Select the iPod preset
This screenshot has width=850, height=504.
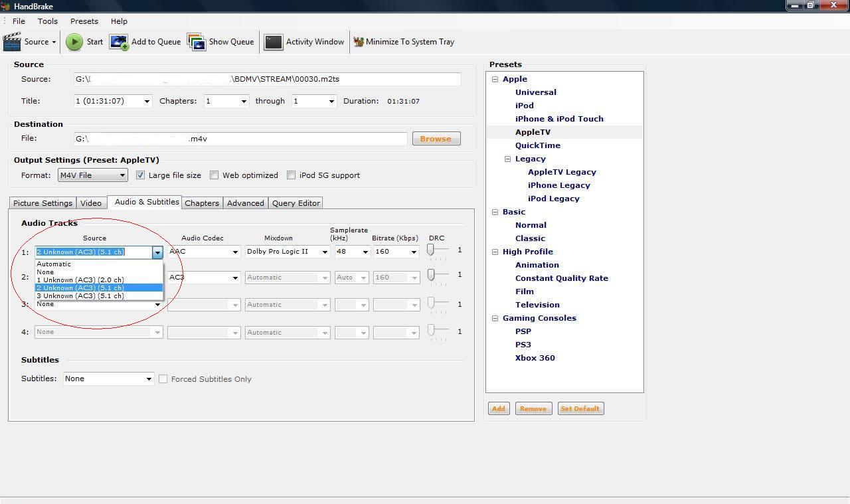pyautogui.click(x=525, y=106)
